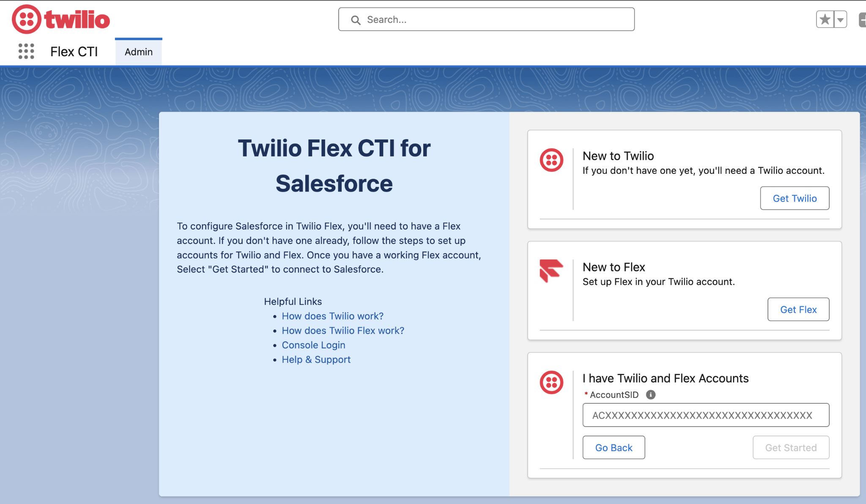Open the App Launcher dots grid
Screen dimensions: 866x504
tap(26, 51)
